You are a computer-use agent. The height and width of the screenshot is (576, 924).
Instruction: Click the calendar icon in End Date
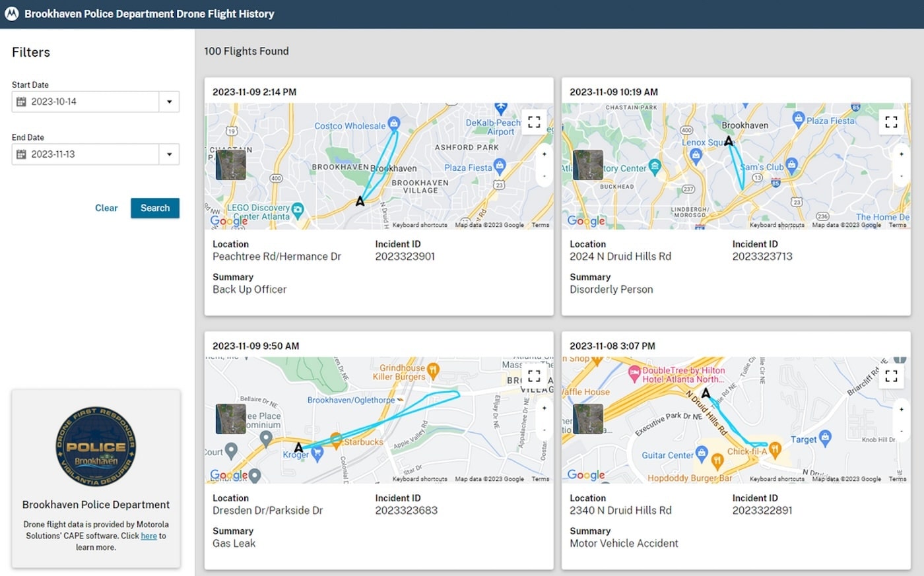pos(21,154)
